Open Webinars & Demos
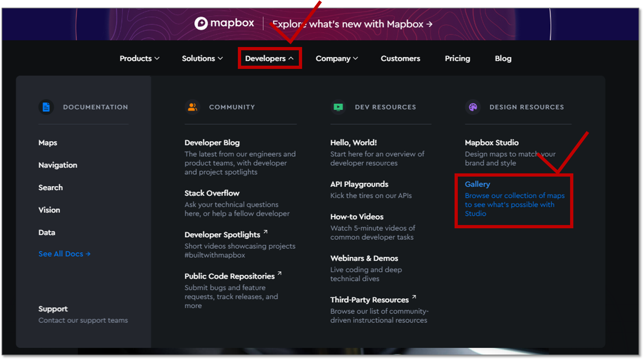Image resolution: width=644 pixels, height=360 pixels. tap(364, 258)
